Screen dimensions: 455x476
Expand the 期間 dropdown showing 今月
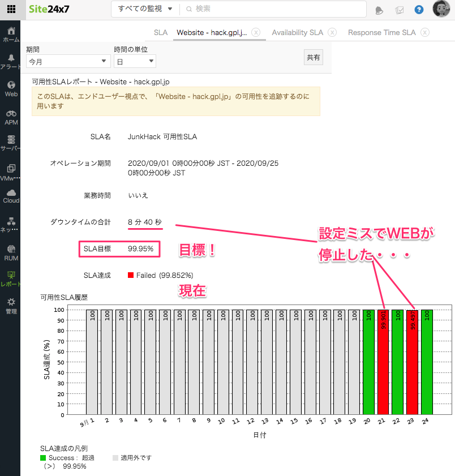(68, 61)
